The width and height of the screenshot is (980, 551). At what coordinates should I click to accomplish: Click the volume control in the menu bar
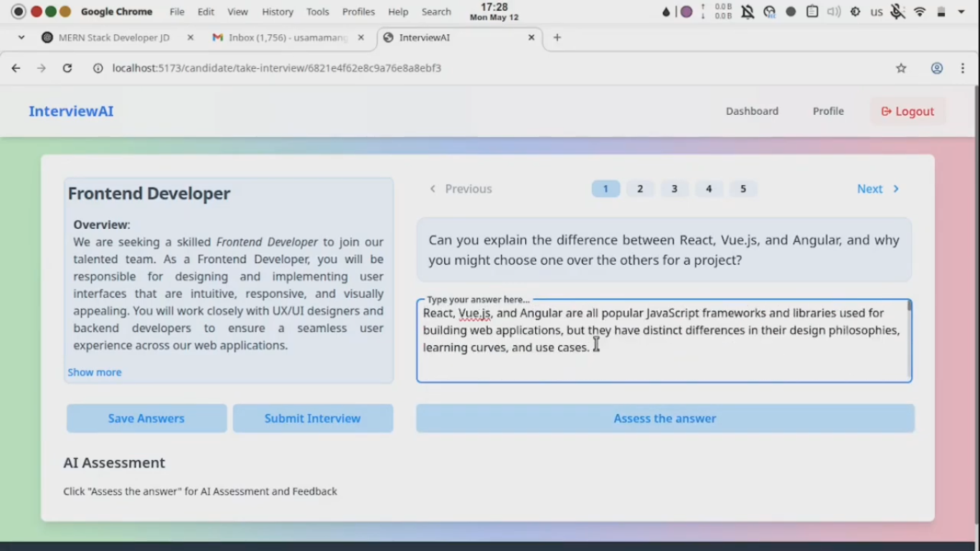pyautogui.click(x=832, y=11)
